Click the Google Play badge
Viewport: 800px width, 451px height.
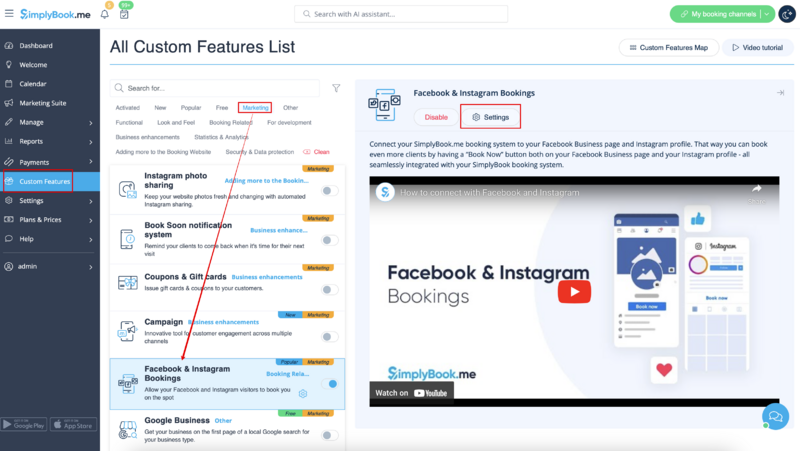pos(24,424)
